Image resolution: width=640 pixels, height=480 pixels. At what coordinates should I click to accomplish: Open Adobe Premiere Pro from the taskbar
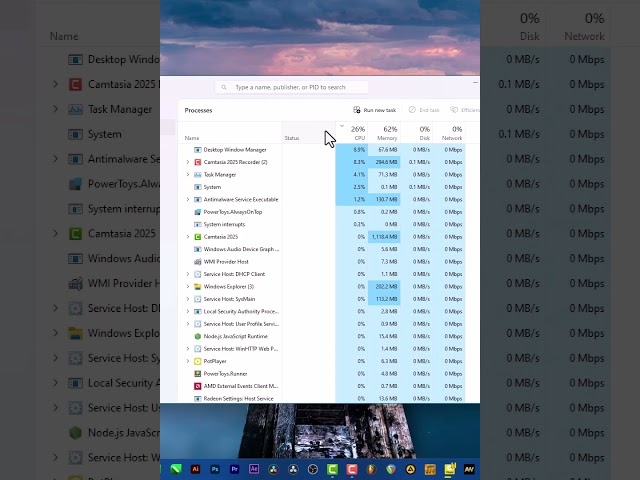(x=235, y=469)
